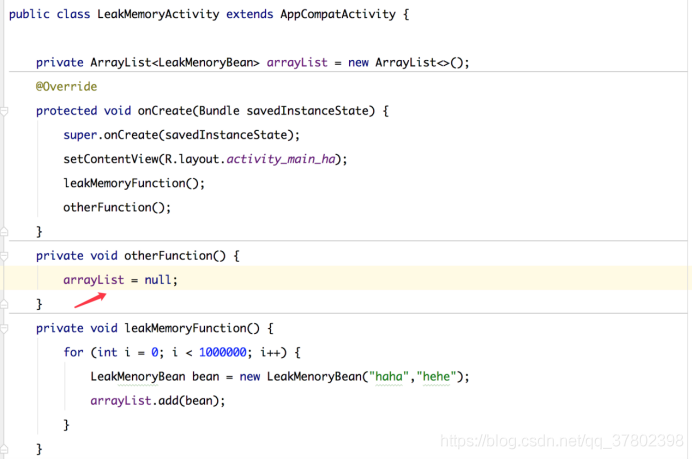The width and height of the screenshot is (693, 459).
Task: Click the "hehe" string literal
Action: point(436,376)
